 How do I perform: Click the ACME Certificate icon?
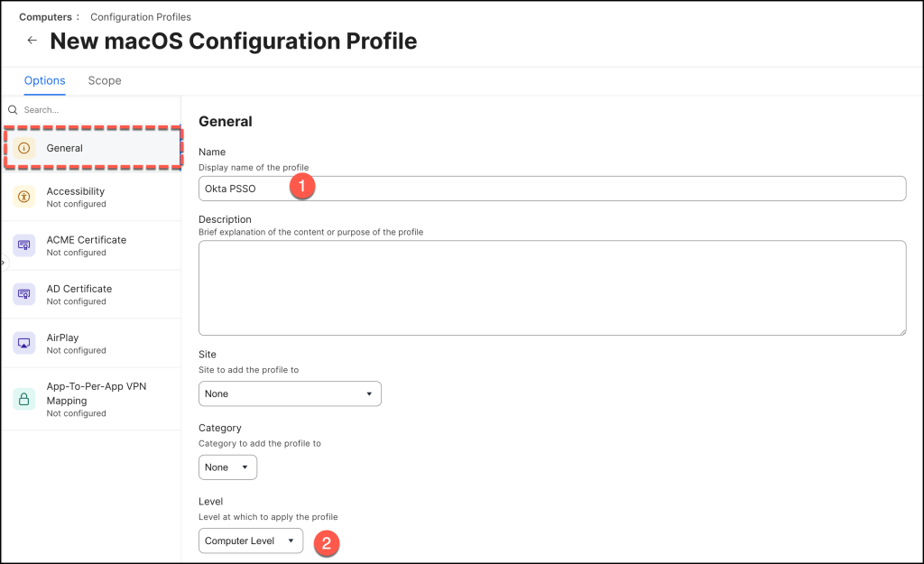click(x=24, y=245)
